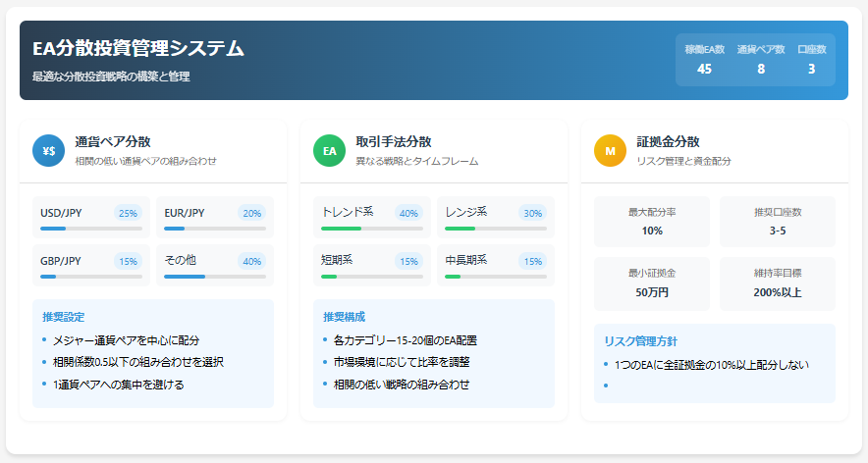Click the 20% badge for EUR/JPY
Viewport: 868px width, 463px height.
point(252,213)
